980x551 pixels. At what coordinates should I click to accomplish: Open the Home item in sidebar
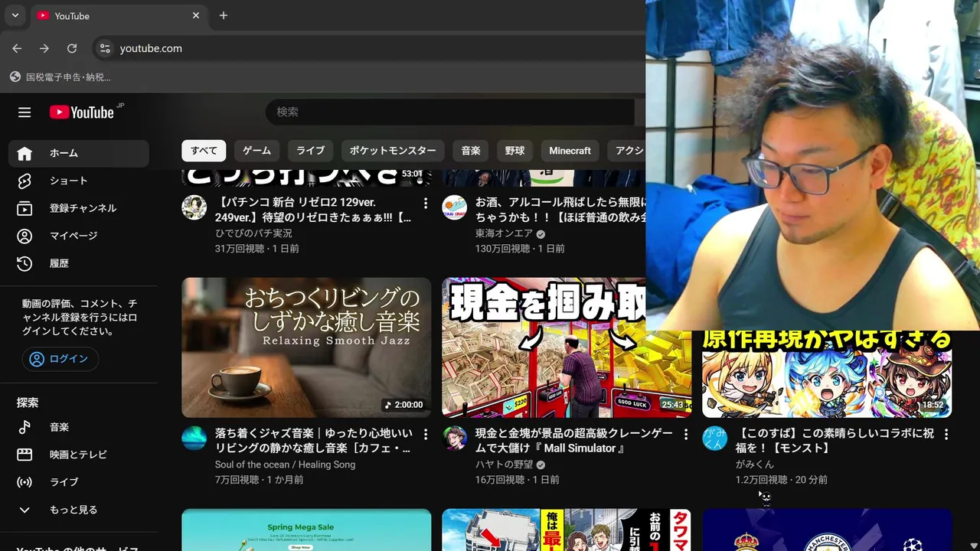click(x=79, y=153)
